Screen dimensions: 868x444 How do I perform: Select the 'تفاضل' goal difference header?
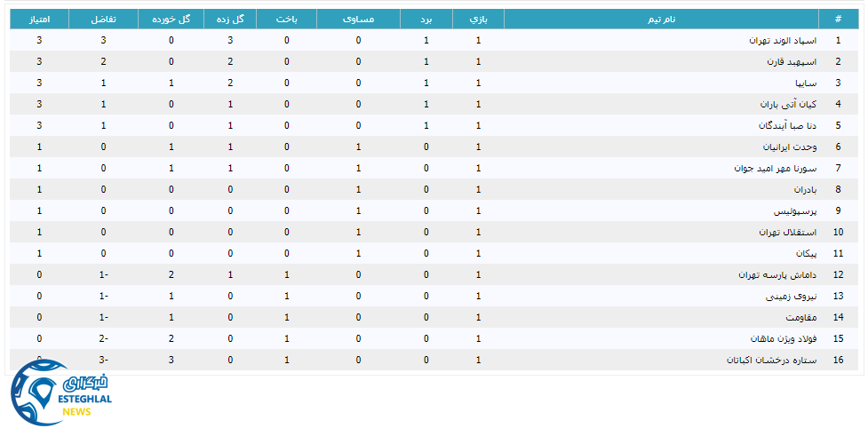(x=103, y=19)
